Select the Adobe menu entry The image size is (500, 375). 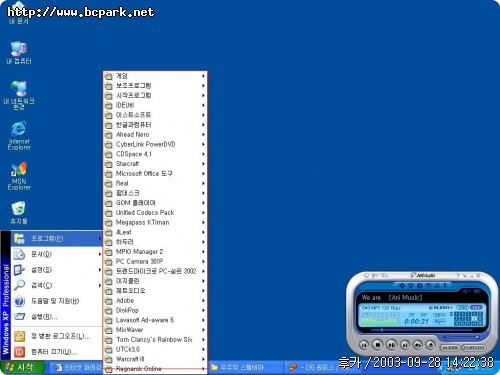click(x=155, y=300)
